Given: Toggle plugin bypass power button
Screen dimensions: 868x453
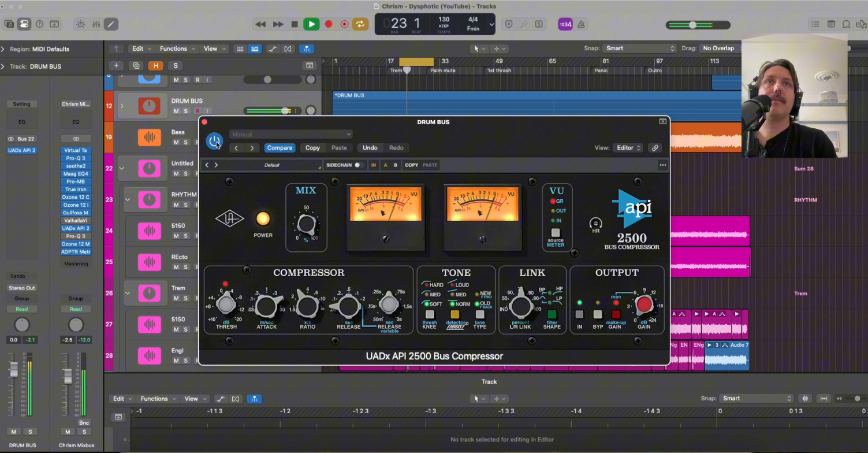Looking at the screenshot, I should pos(214,140).
